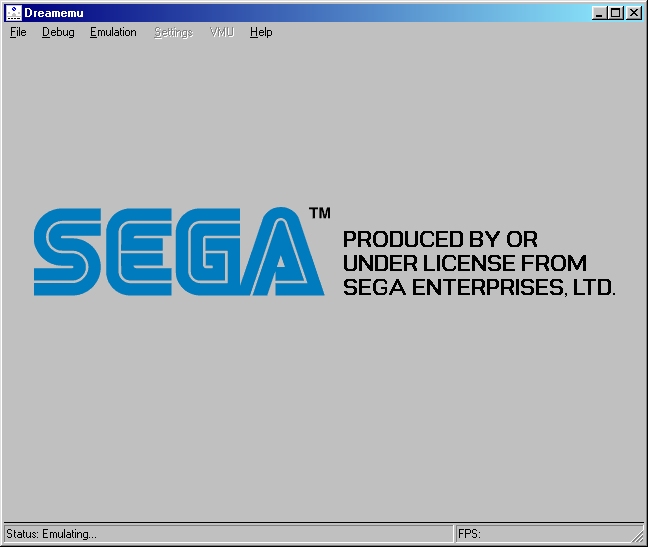Screen dimensions: 648x547
Task: Click the 'SEGA ENTERPRISES, LTD.' text line
Action: coord(479,288)
